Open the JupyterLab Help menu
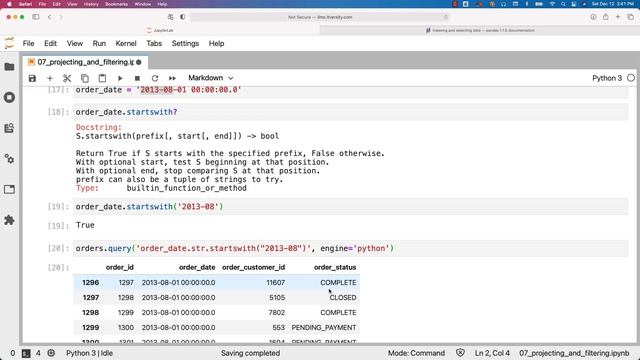Screen dimensions: 640x360 [x=216, y=43]
